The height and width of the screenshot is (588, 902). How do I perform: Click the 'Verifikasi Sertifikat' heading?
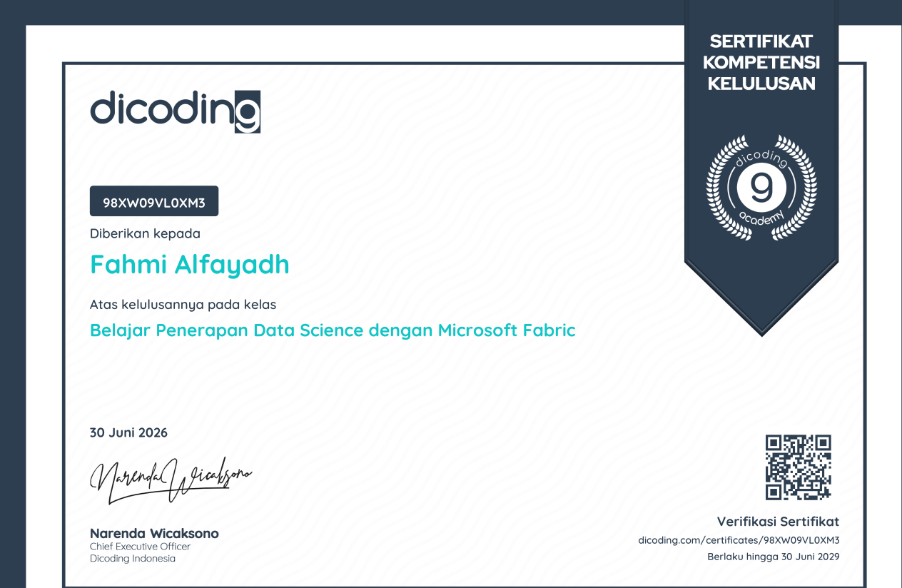point(778,522)
